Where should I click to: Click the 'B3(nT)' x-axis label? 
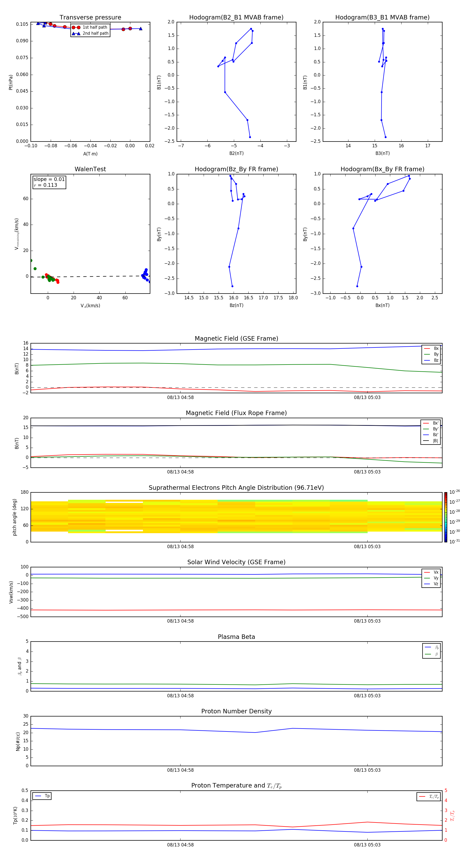click(382, 153)
